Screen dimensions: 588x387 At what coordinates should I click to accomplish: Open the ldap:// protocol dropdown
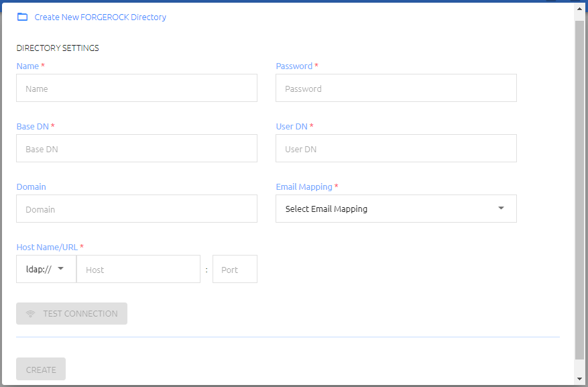[x=46, y=269]
